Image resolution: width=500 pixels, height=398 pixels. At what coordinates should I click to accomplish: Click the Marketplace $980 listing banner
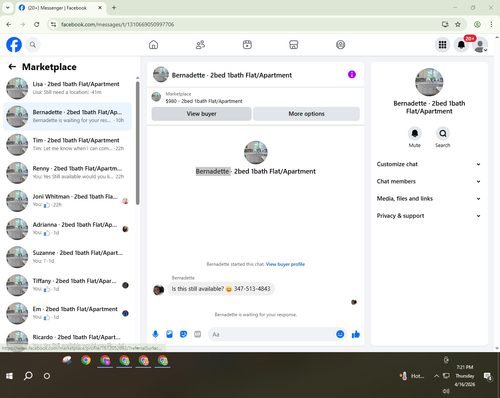(x=256, y=97)
